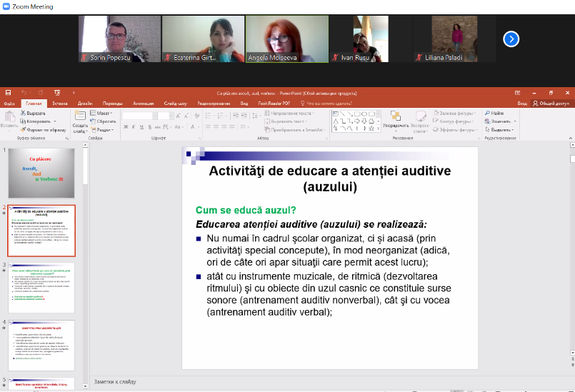Open the Arrange (Упорядочить) tool
575x392 pixels.
pyautogui.click(x=395, y=116)
